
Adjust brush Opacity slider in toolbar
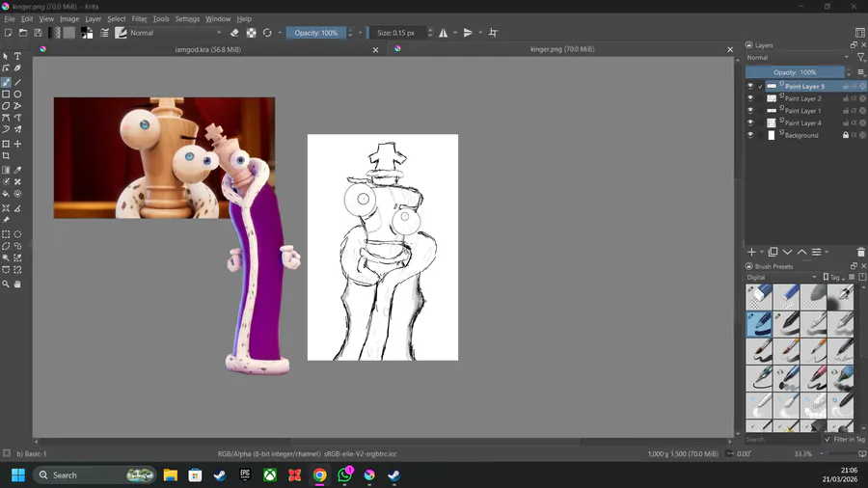click(316, 33)
